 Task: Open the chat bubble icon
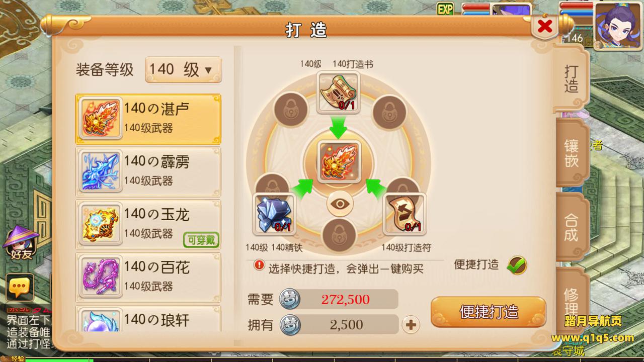20,288
